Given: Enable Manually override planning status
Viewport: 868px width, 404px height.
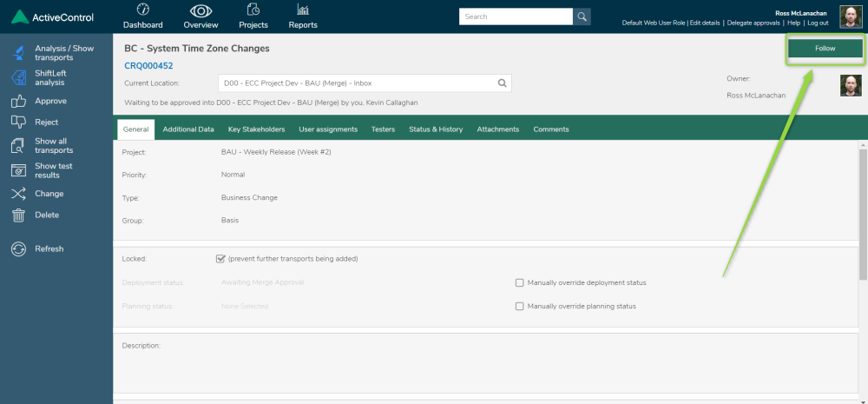Looking at the screenshot, I should click(519, 306).
